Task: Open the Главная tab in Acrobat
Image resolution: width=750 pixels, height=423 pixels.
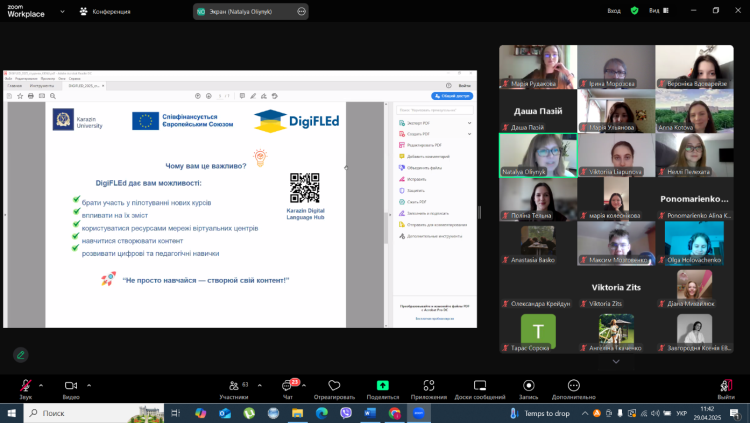Action: pos(15,86)
